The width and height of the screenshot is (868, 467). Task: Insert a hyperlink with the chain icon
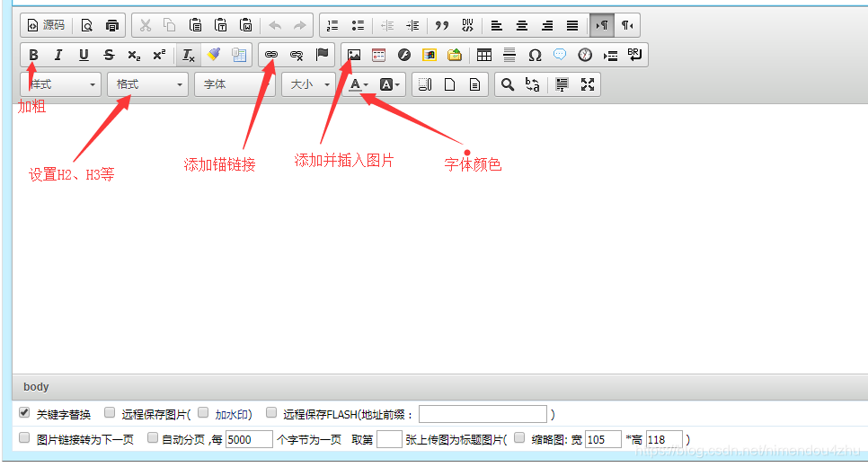(271, 55)
